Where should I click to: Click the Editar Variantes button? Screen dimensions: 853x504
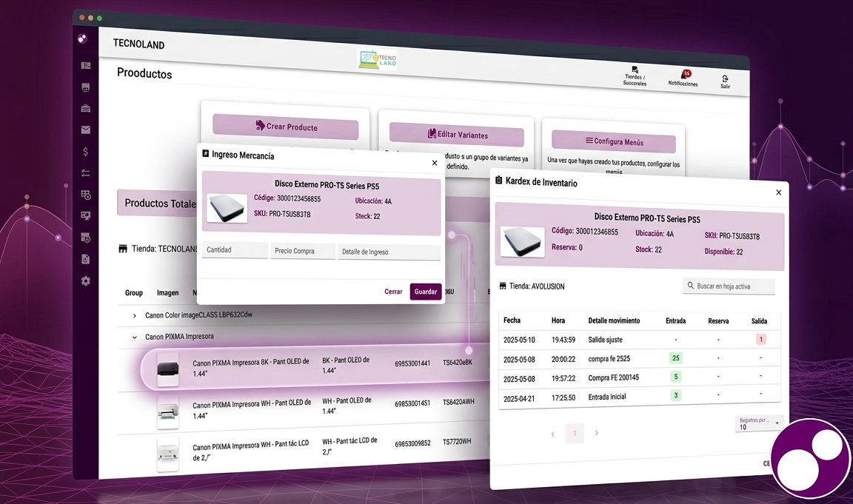coord(457,135)
